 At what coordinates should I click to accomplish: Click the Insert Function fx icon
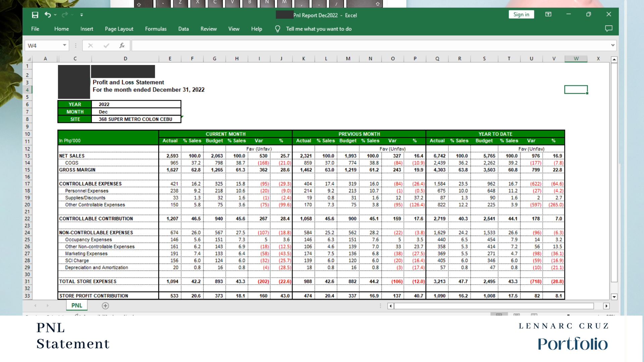coord(122,45)
